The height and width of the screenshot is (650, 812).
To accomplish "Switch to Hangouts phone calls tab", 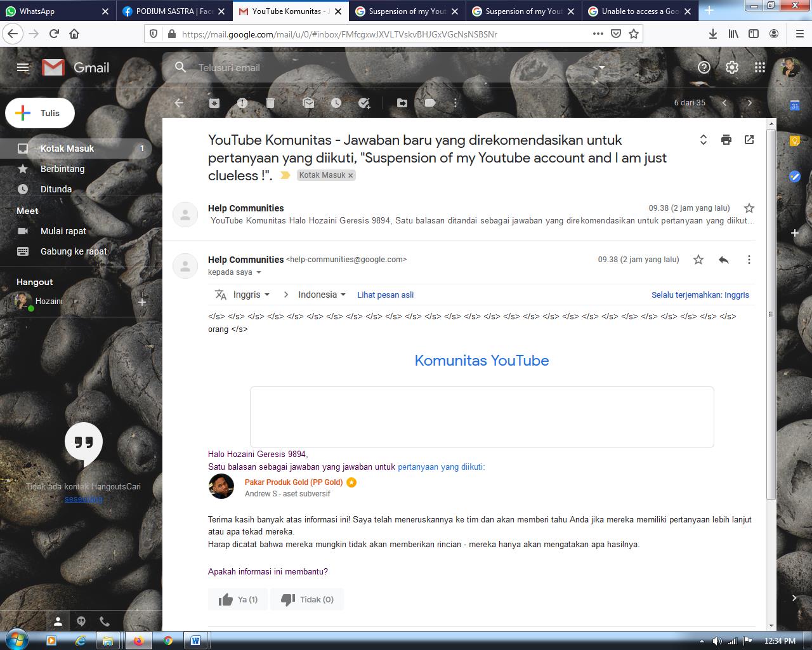I will tap(105, 621).
